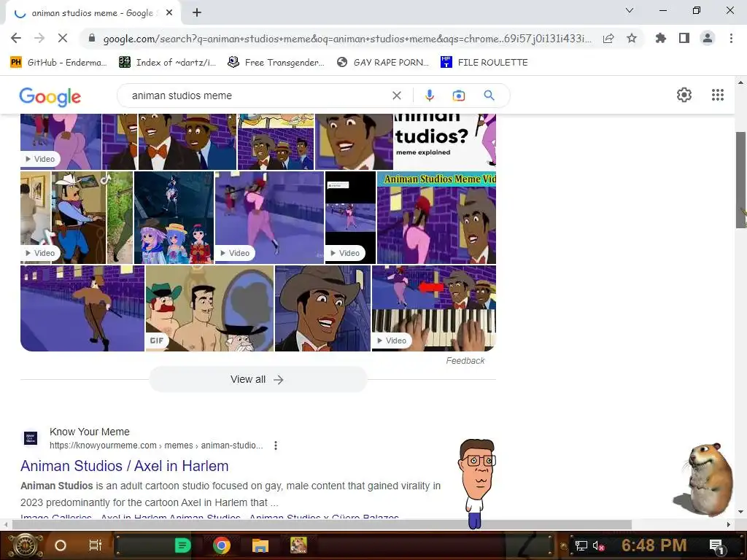Open Index of ~dartz bookmark
Screen dimensions: 747x560
tap(167, 63)
